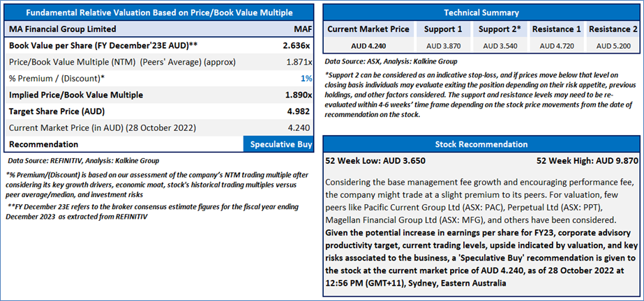
Task: Select the Support 1 column header
Action: (x=443, y=29)
